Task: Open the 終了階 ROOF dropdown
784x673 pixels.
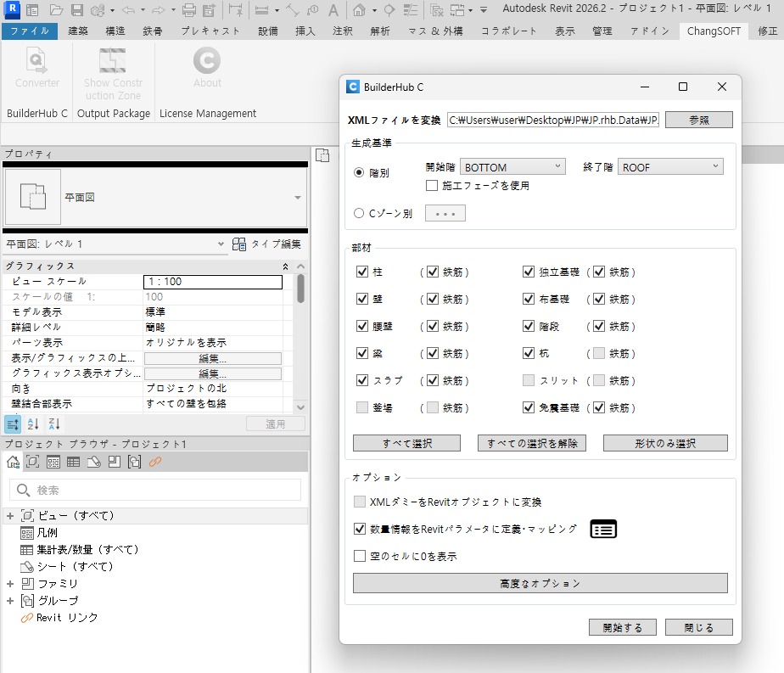Action: click(x=670, y=167)
